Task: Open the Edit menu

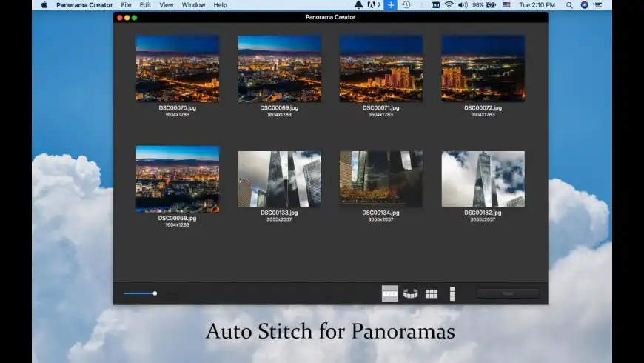Action: 145,5
